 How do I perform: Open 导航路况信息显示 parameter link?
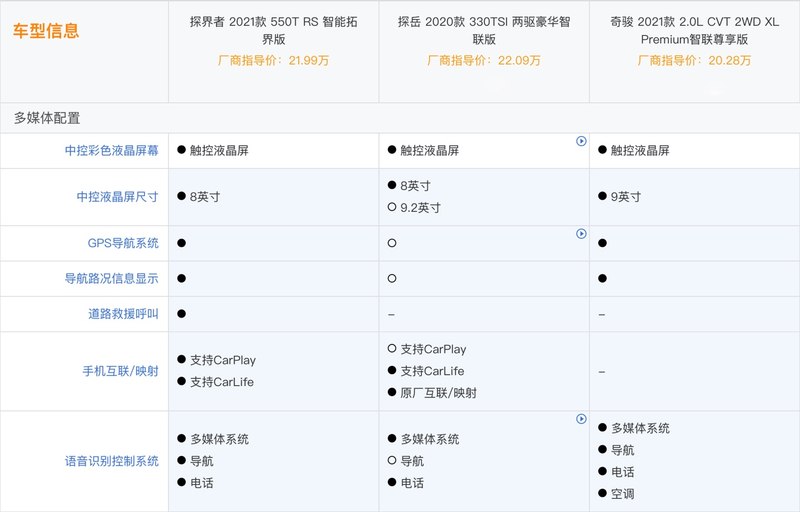pos(112,278)
